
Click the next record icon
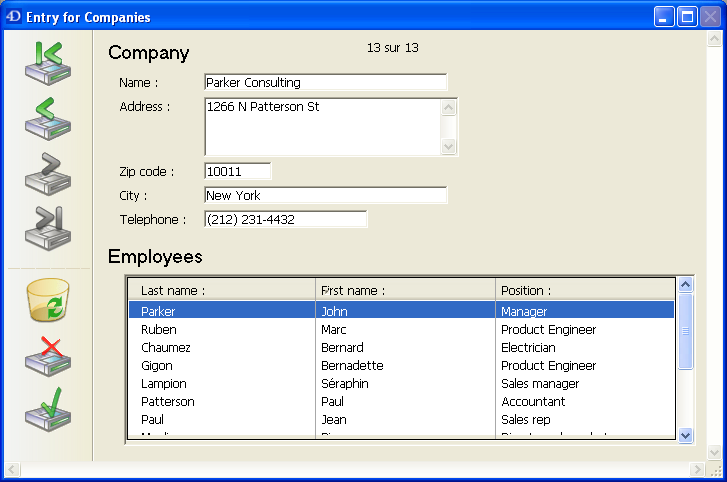[x=47, y=173]
